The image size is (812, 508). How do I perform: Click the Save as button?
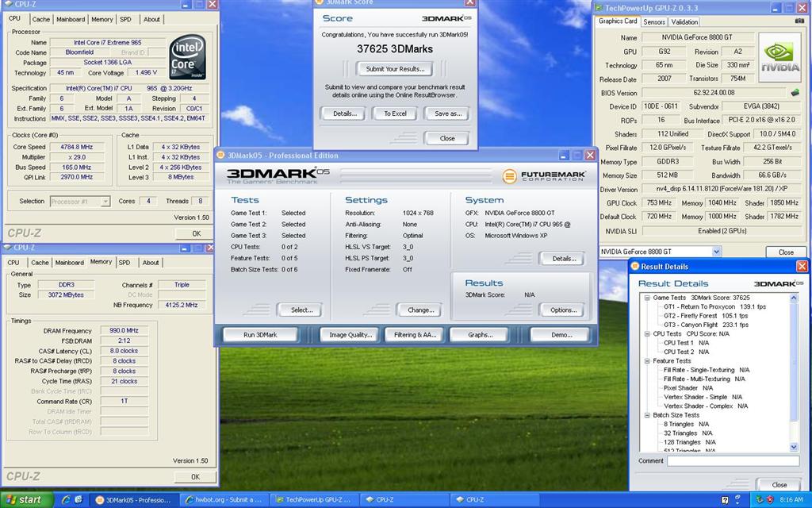(x=447, y=113)
